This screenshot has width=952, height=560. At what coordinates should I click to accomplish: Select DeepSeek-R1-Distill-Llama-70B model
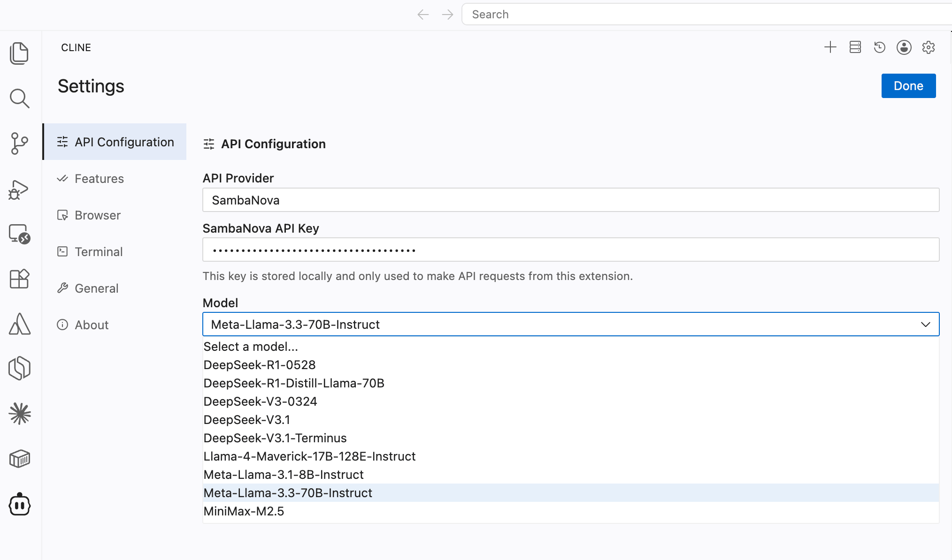point(571,383)
